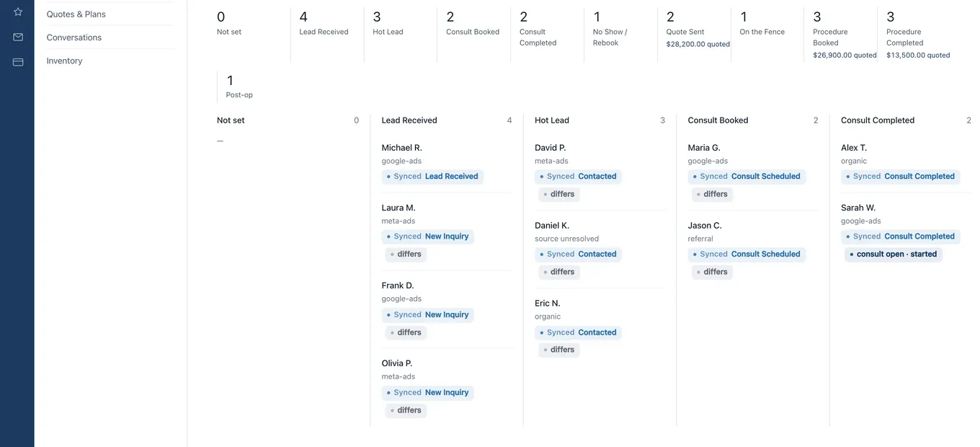Viewport: 980px width, 447px height.
Task: Click source unresolved text under Daniel K.
Action: pyautogui.click(x=566, y=239)
